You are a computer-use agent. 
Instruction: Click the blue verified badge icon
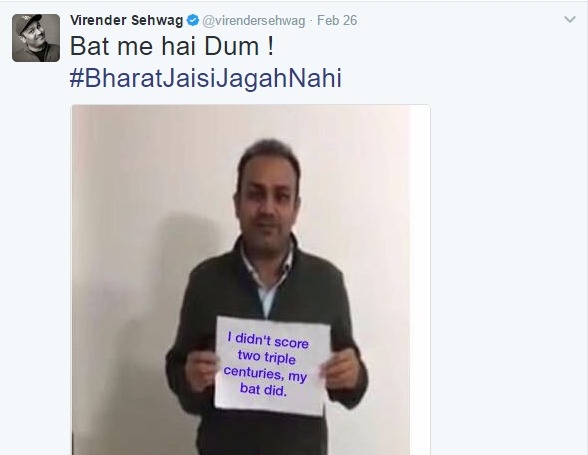[193, 20]
